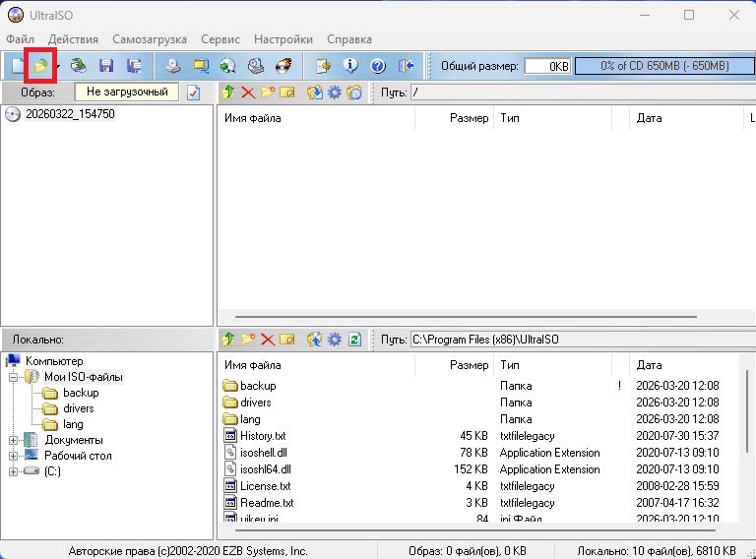Viewport: 756px width, 559px height.
Task: Select the backup folder in local tree
Action: [81, 393]
